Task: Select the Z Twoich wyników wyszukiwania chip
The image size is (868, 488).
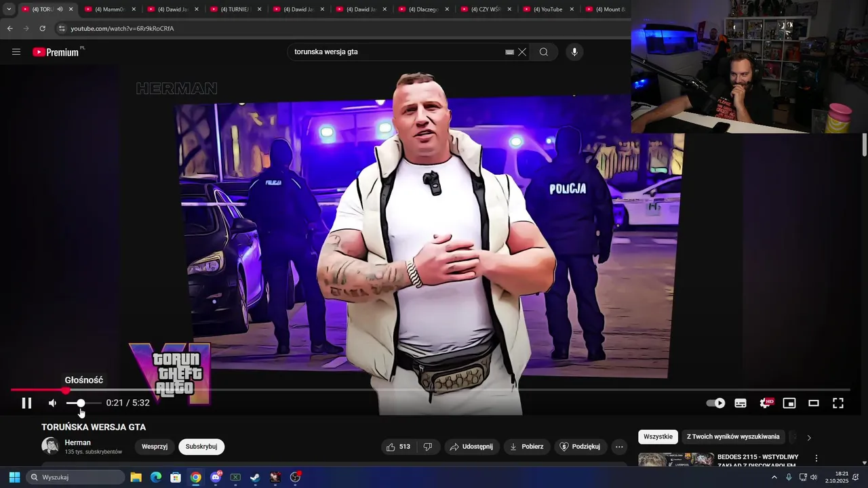Action: click(x=733, y=437)
